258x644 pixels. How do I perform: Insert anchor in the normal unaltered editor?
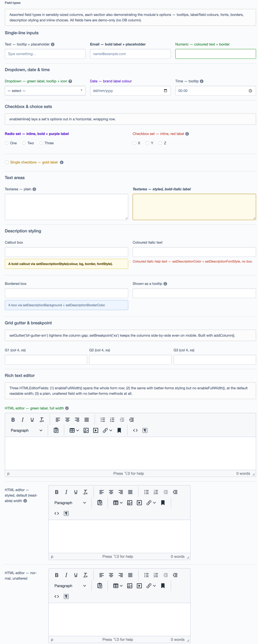[x=163, y=586]
